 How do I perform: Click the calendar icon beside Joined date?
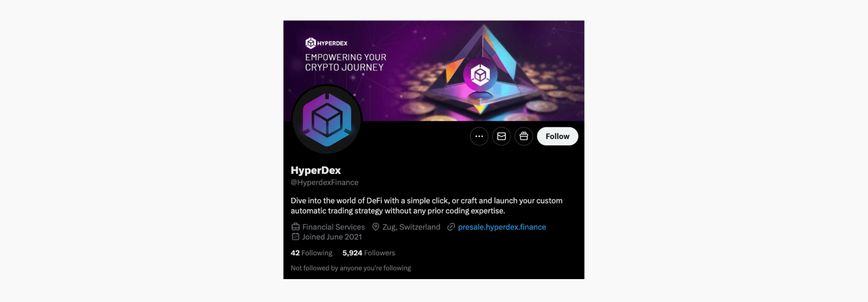[x=295, y=237]
